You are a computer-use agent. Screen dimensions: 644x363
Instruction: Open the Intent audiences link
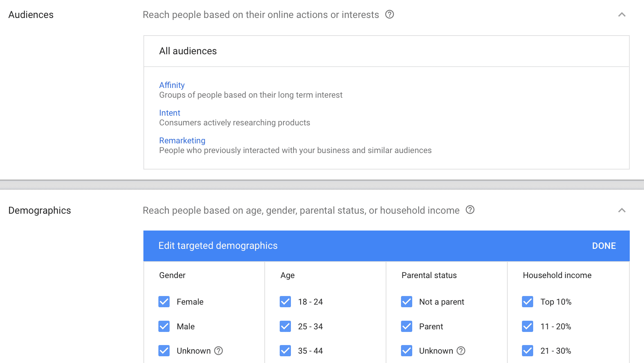170,113
